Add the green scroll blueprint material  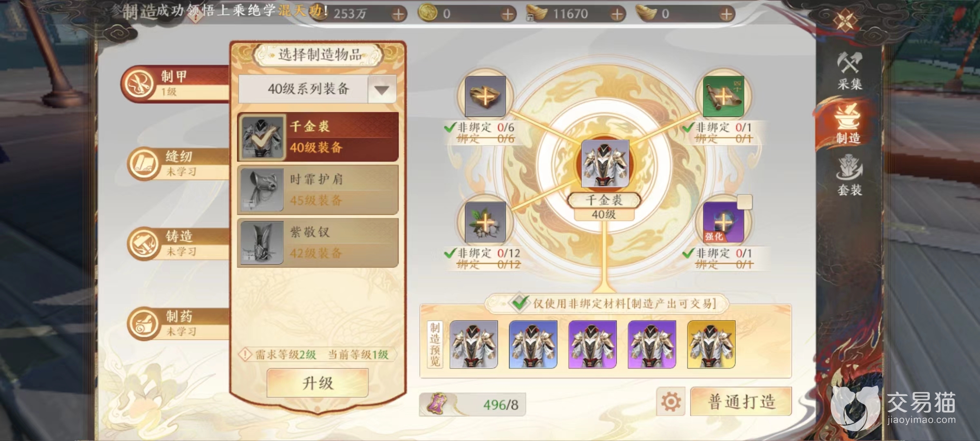(723, 96)
